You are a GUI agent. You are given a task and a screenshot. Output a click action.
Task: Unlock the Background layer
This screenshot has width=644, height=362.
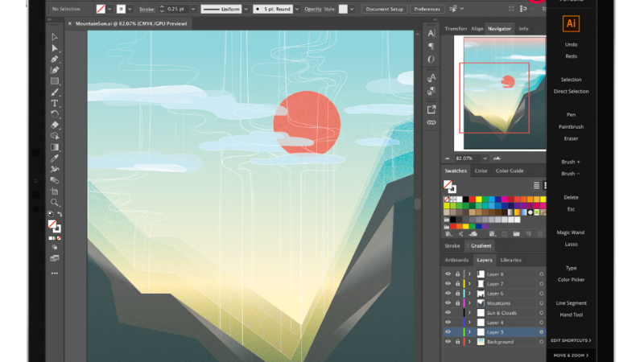(457, 342)
